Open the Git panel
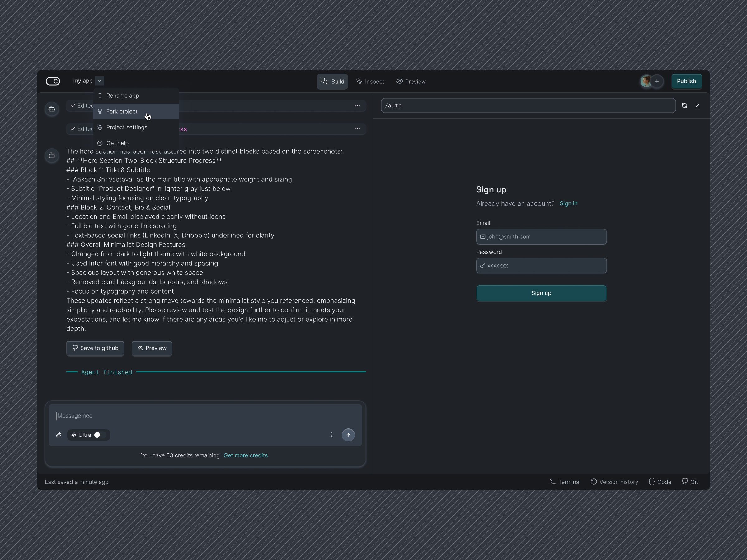The image size is (747, 560). coord(690,482)
